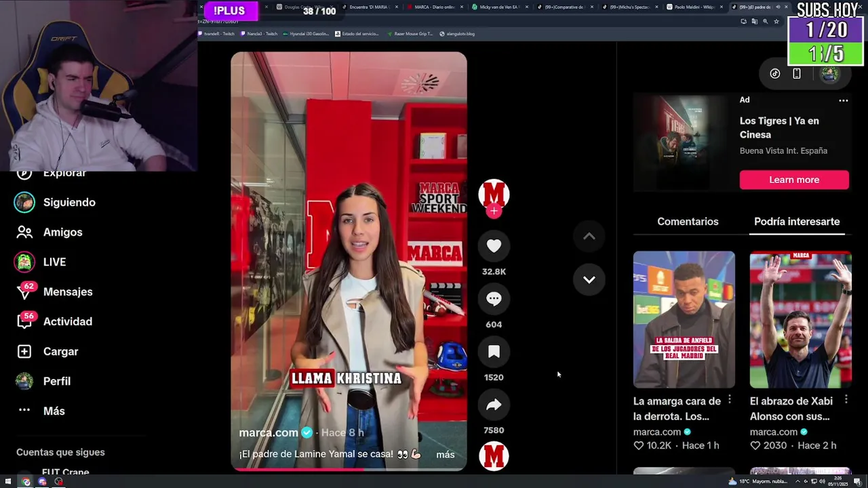Bookmark this page with the star icon
Image resolution: width=868 pixels, height=488 pixels.
(776, 22)
